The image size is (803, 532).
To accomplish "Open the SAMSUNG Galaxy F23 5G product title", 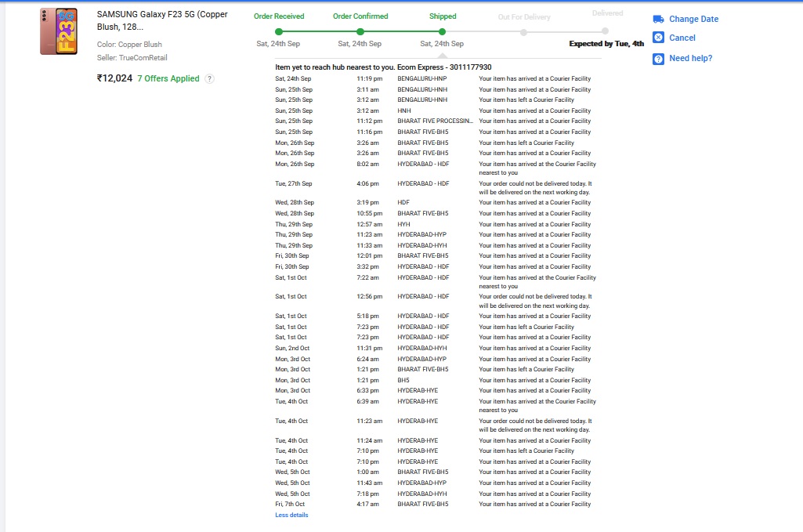I will [x=162, y=20].
